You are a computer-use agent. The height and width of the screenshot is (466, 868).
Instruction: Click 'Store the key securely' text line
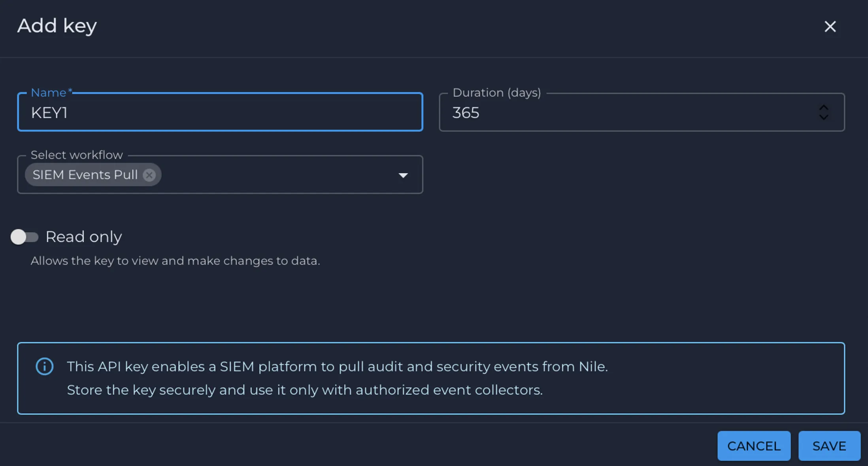[305, 390]
